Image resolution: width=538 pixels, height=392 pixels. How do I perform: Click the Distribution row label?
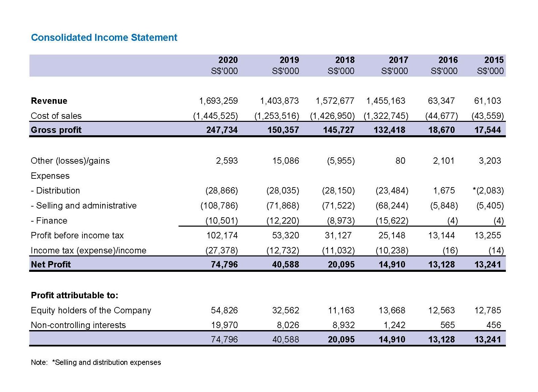(x=55, y=190)
